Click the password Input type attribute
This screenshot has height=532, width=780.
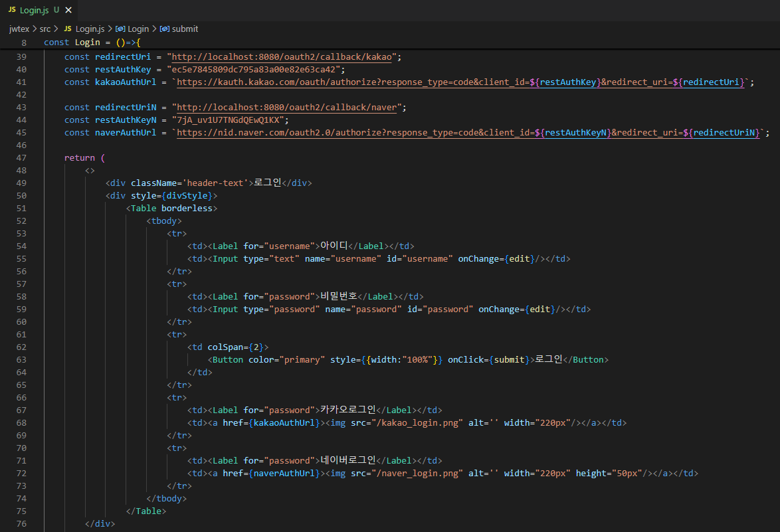[282, 310]
